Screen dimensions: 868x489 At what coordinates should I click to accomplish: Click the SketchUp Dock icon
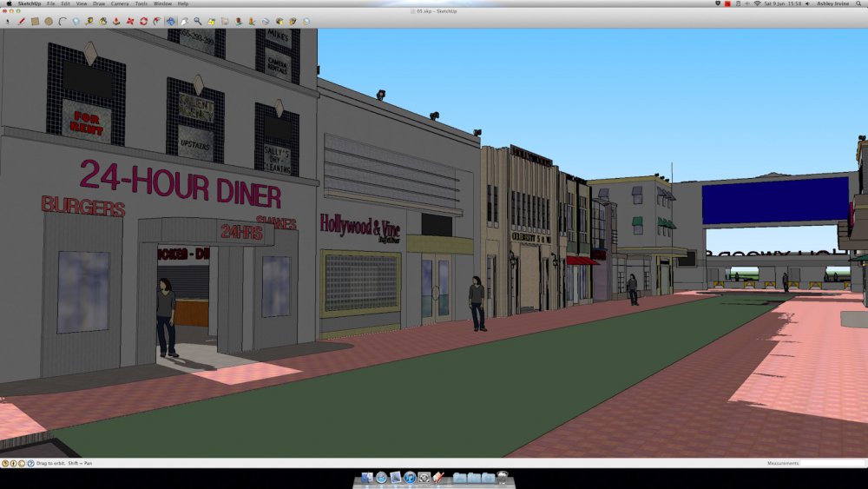pyautogui.click(x=438, y=478)
